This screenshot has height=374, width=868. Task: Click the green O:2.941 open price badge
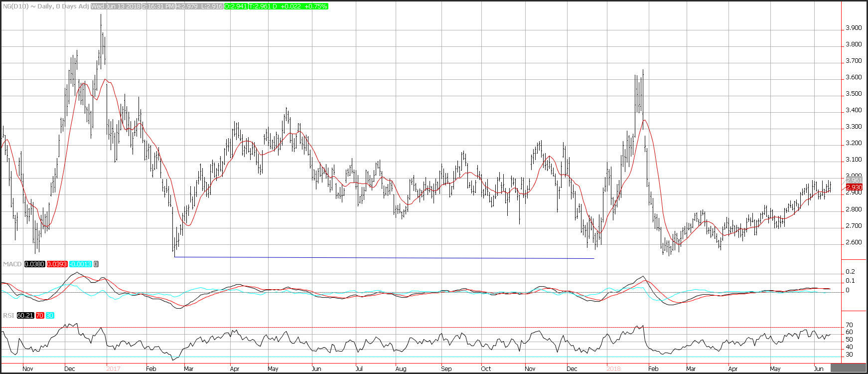236,6
